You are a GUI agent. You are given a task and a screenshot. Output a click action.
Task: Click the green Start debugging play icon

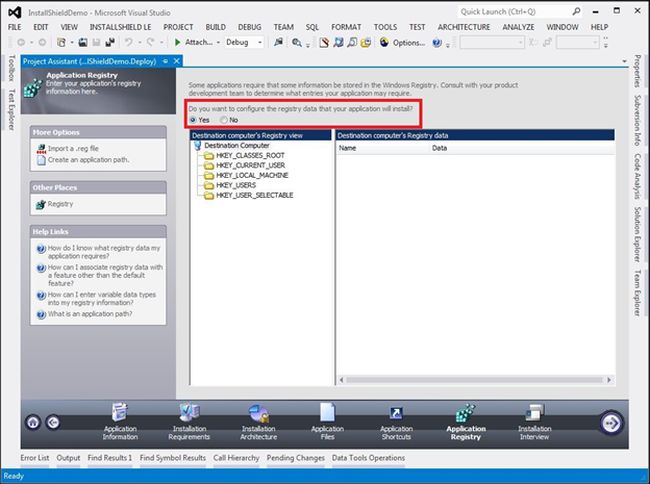tap(177, 42)
